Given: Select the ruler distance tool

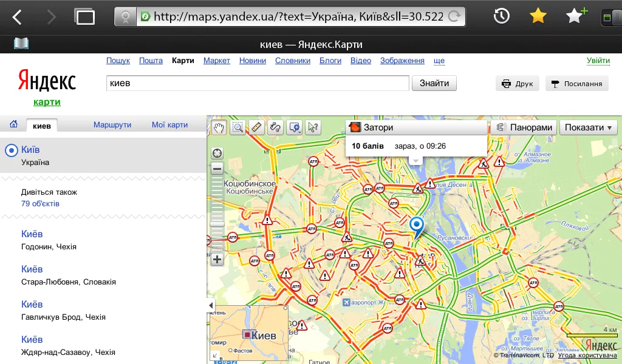Looking at the screenshot, I should [x=256, y=127].
